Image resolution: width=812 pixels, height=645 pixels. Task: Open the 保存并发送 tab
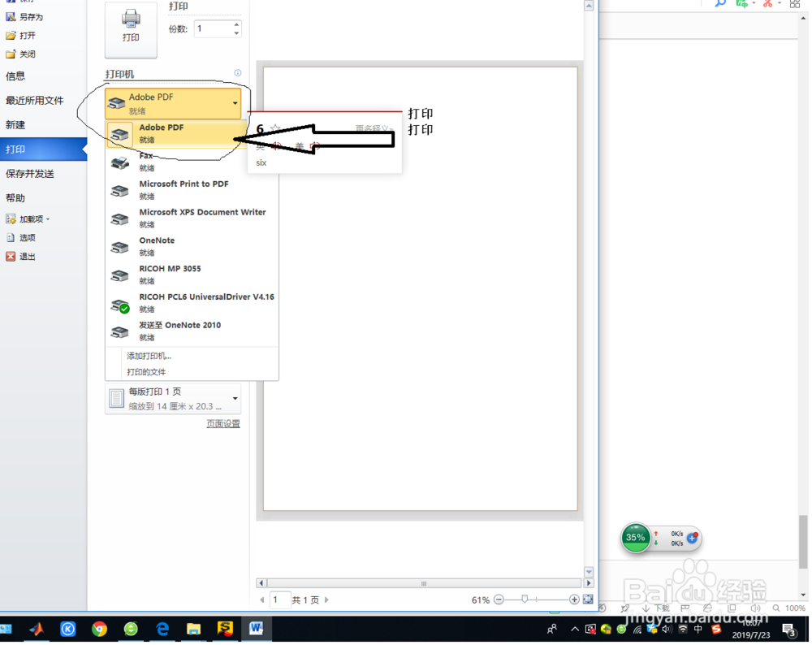point(30,174)
